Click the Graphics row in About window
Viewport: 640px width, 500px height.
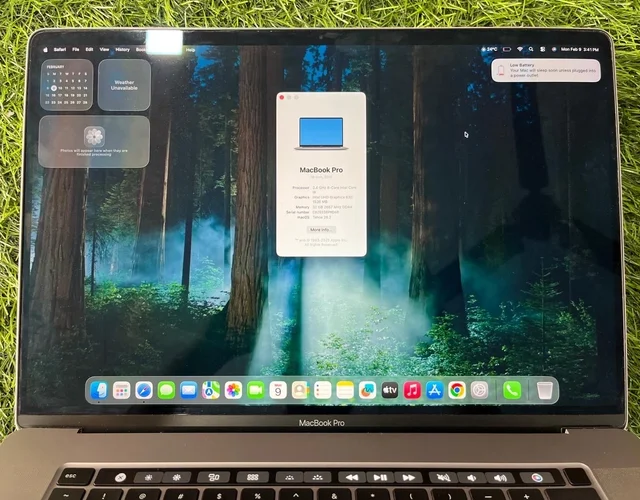pyautogui.click(x=322, y=199)
